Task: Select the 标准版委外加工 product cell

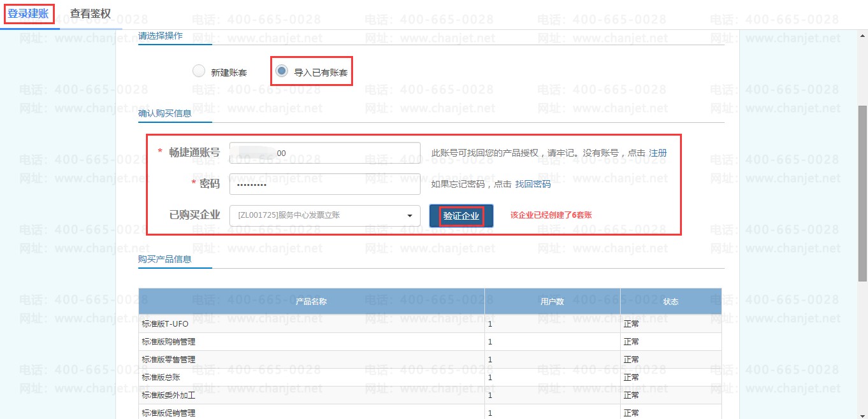Action: click(311, 395)
